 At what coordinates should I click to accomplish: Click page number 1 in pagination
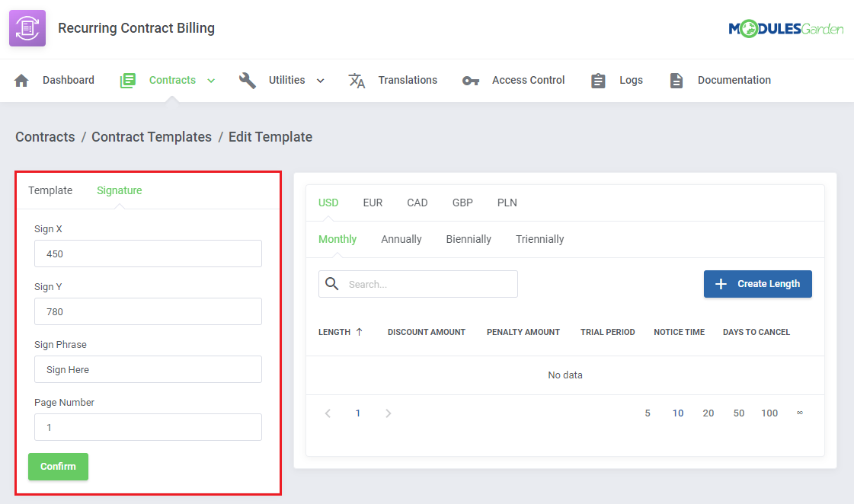(358, 413)
